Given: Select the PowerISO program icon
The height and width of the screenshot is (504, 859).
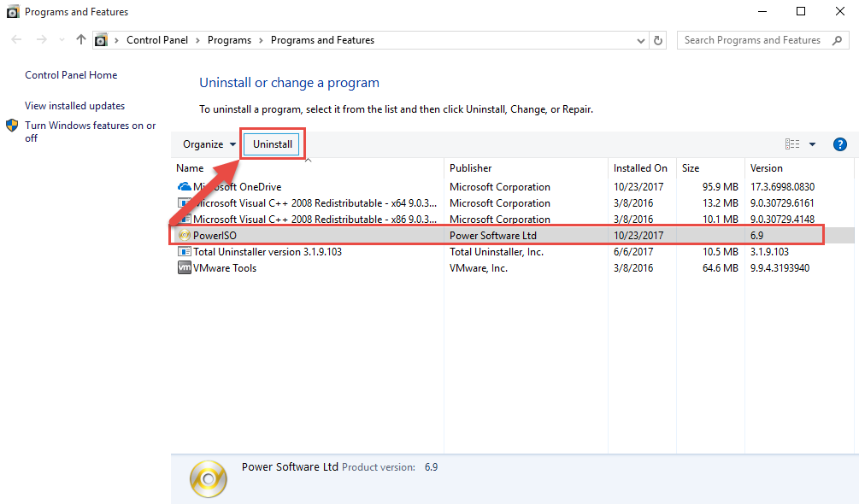Looking at the screenshot, I should click(x=185, y=235).
